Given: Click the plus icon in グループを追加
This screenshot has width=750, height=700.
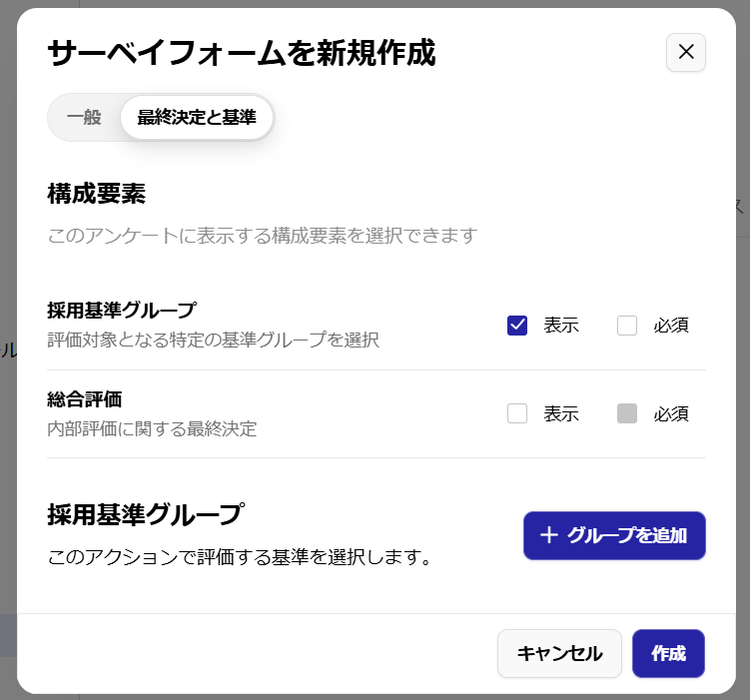Looking at the screenshot, I should (548, 535).
